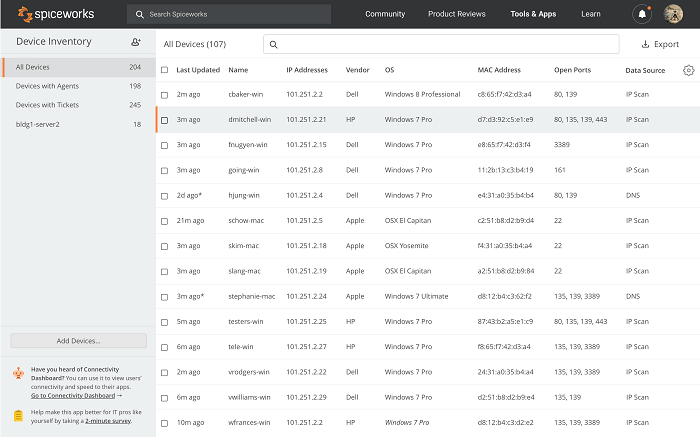
Task: Click the Export button label
Action: 666,44
